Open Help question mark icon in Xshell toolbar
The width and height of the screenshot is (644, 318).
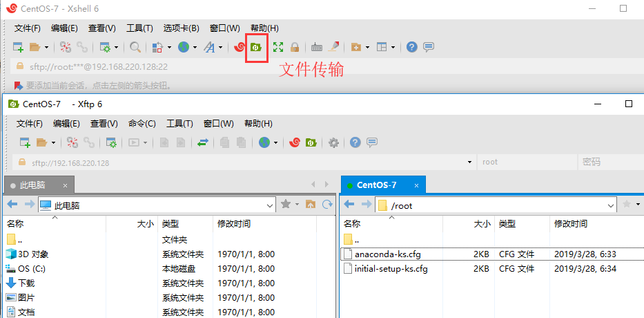(411, 47)
